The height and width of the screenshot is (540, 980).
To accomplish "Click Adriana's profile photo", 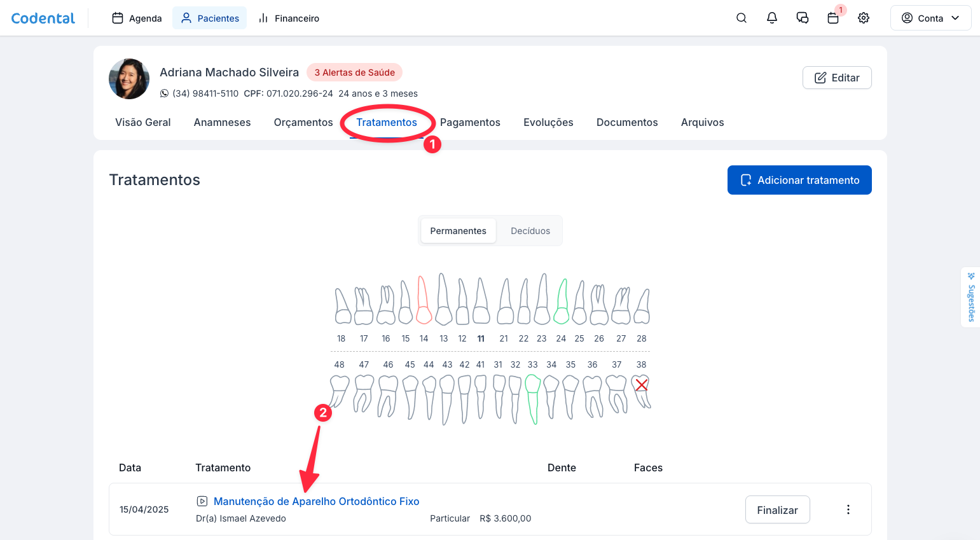I will [129, 79].
